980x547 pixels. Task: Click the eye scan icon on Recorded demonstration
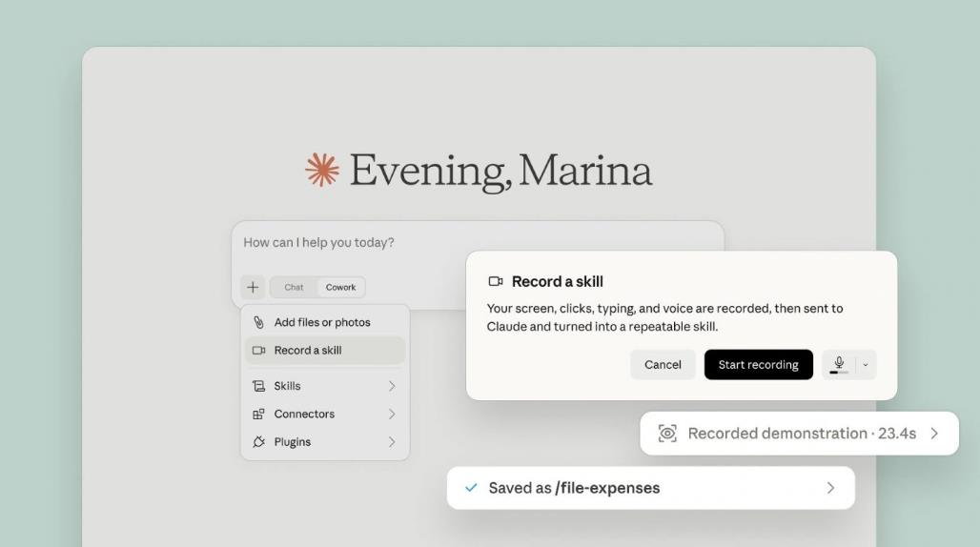(x=667, y=434)
